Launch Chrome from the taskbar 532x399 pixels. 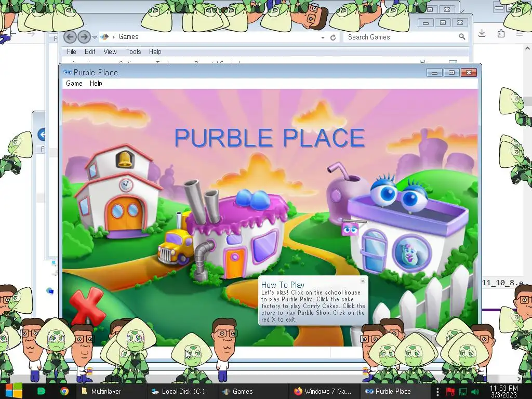[64, 391]
